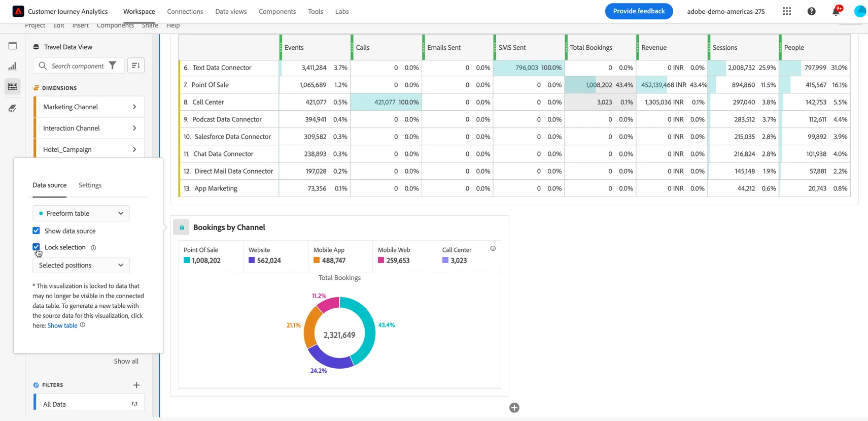Open the Selected positions dropdown
868x421 pixels.
click(81, 265)
